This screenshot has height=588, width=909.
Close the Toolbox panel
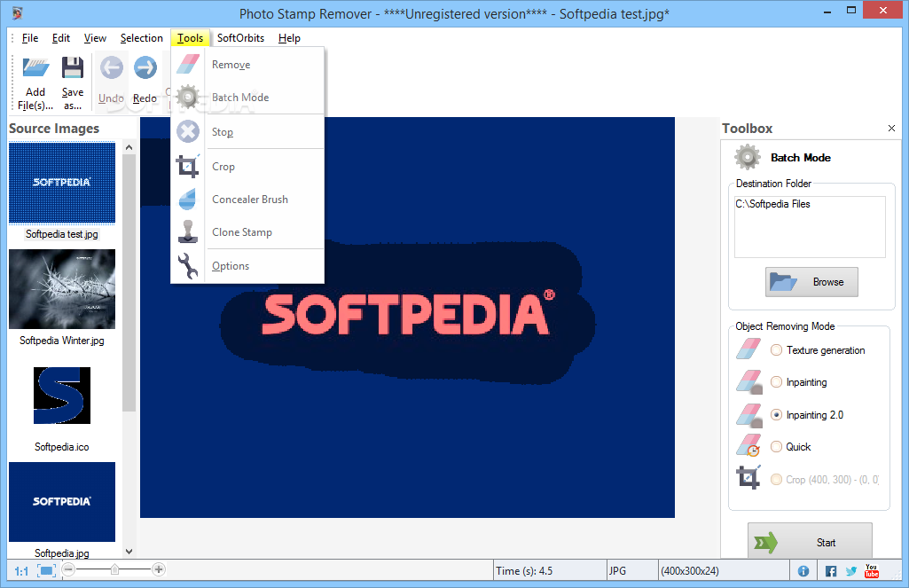(x=891, y=128)
